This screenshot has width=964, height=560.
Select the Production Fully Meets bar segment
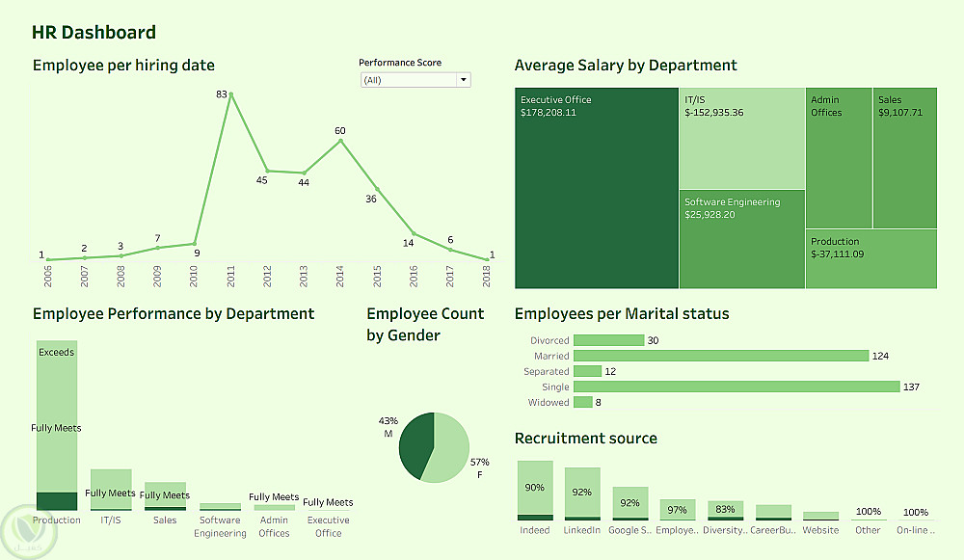tap(57, 416)
